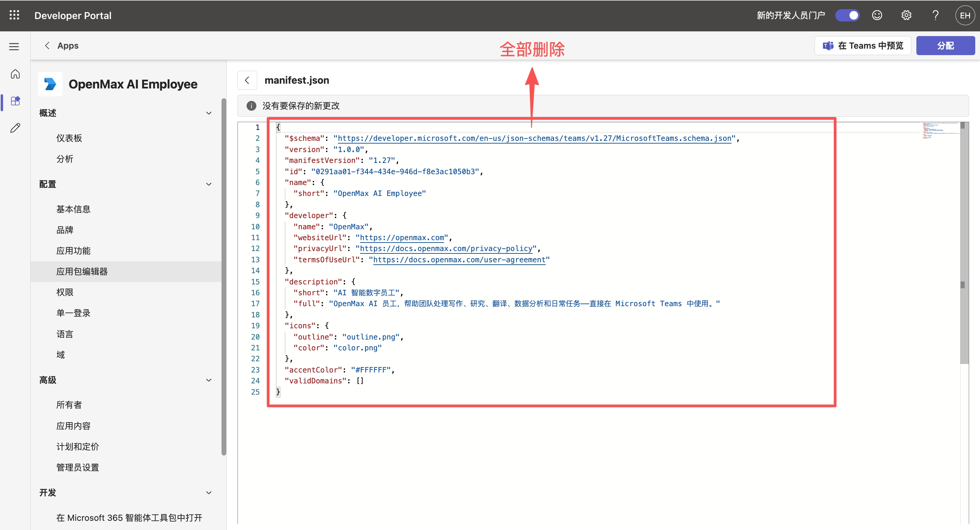Collapse the 概述 section
Screen dimensions: 980x530
pos(209,113)
